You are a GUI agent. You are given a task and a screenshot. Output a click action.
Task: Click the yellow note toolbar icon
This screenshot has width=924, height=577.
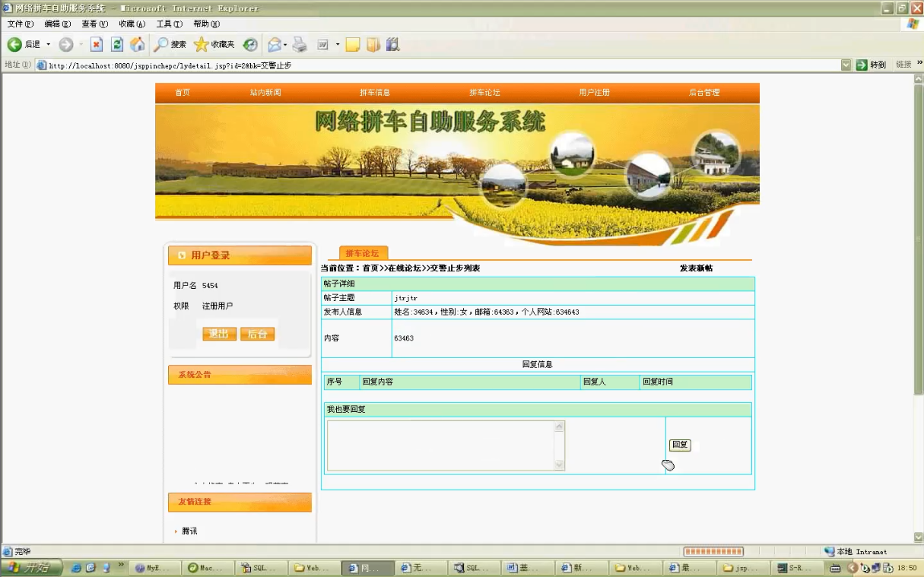pyautogui.click(x=352, y=45)
